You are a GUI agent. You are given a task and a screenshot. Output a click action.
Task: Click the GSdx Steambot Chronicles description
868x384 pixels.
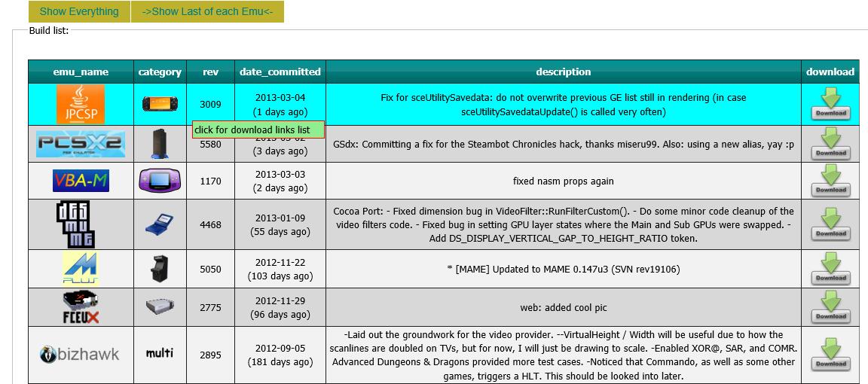(x=564, y=144)
